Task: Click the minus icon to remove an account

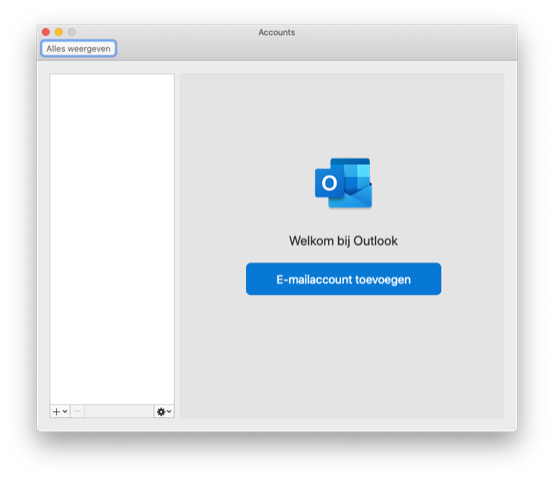Action: click(77, 411)
